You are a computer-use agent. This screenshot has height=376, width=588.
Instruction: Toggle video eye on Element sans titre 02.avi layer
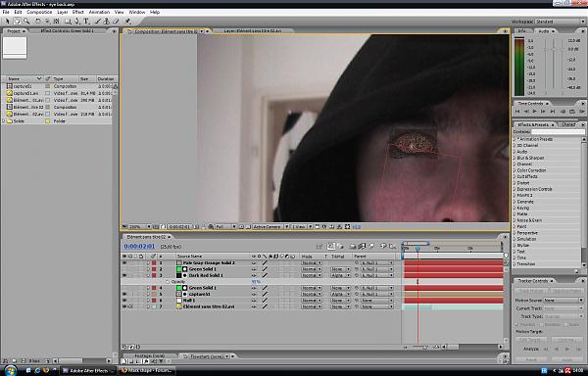[x=124, y=306]
